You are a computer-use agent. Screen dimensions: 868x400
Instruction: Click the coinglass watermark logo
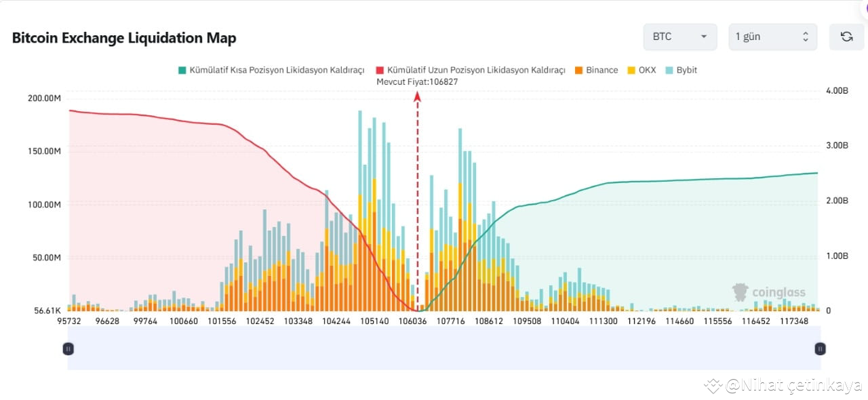point(739,292)
